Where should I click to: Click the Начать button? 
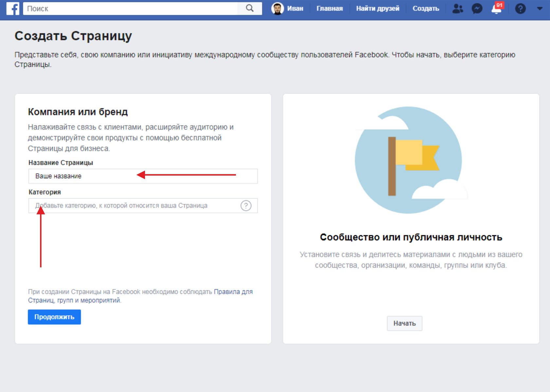[x=404, y=323]
